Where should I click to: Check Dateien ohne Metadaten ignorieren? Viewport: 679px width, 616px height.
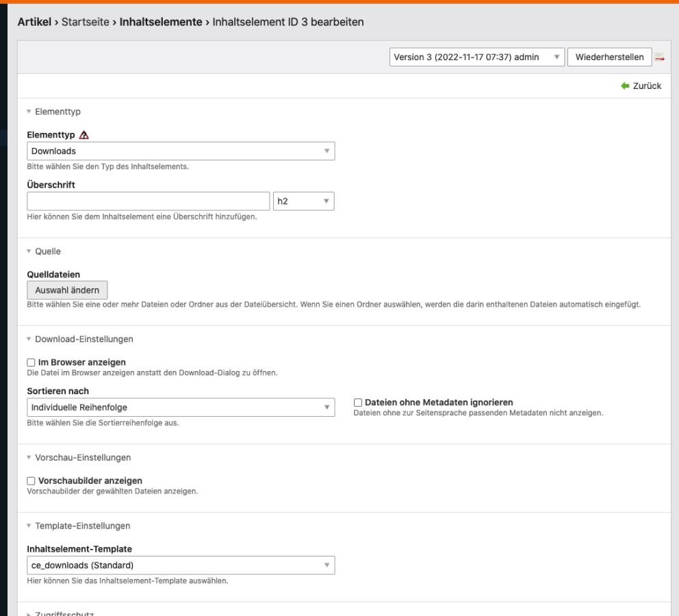point(358,402)
